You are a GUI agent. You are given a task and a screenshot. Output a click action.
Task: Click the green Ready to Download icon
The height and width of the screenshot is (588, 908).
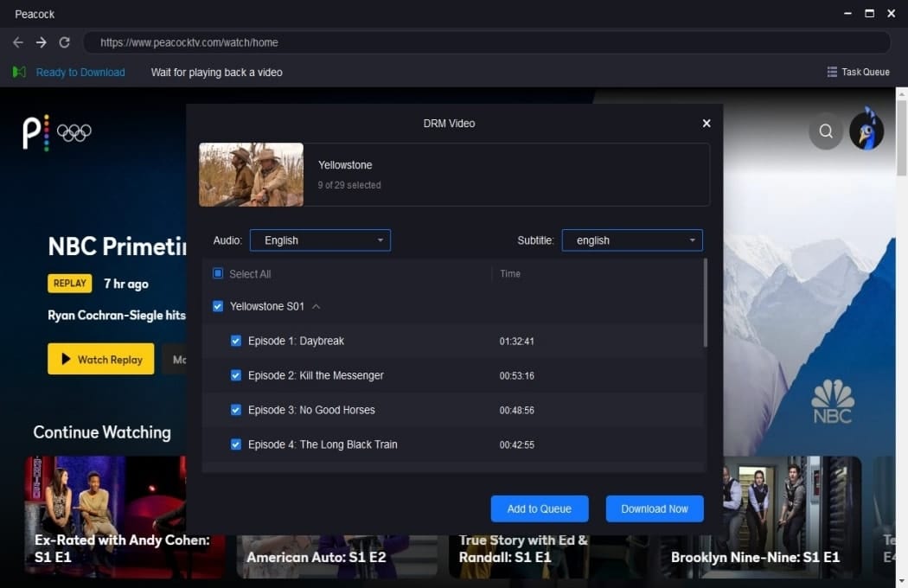[x=19, y=72]
